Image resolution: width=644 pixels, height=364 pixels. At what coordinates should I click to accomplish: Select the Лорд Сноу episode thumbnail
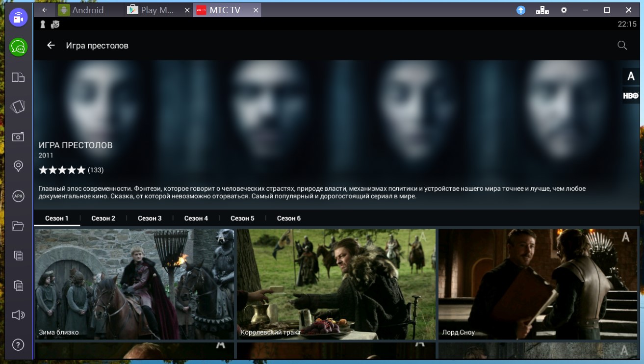(x=538, y=284)
